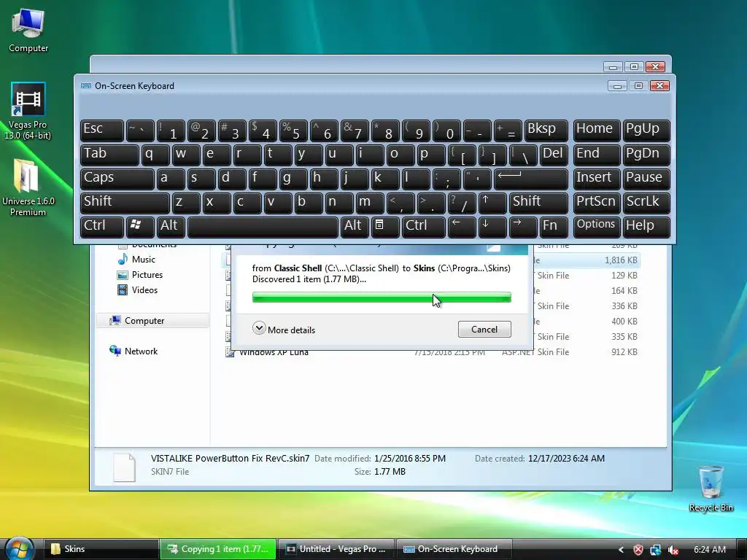The height and width of the screenshot is (560, 747).
Task: Click the Enter key on the keyboard
Action: (x=530, y=179)
